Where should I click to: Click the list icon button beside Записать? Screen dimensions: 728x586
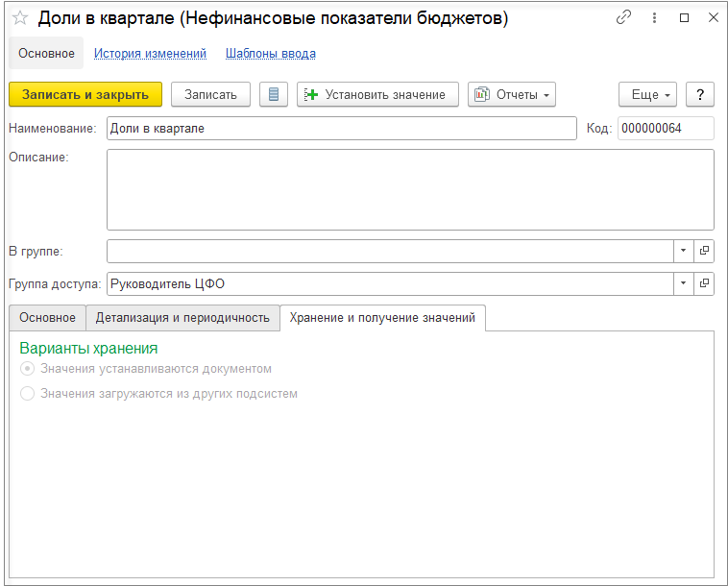click(274, 94)
